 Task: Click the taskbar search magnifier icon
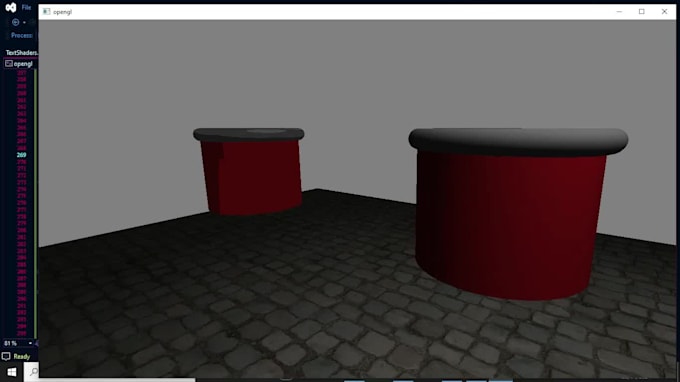(x=33, y=372)
